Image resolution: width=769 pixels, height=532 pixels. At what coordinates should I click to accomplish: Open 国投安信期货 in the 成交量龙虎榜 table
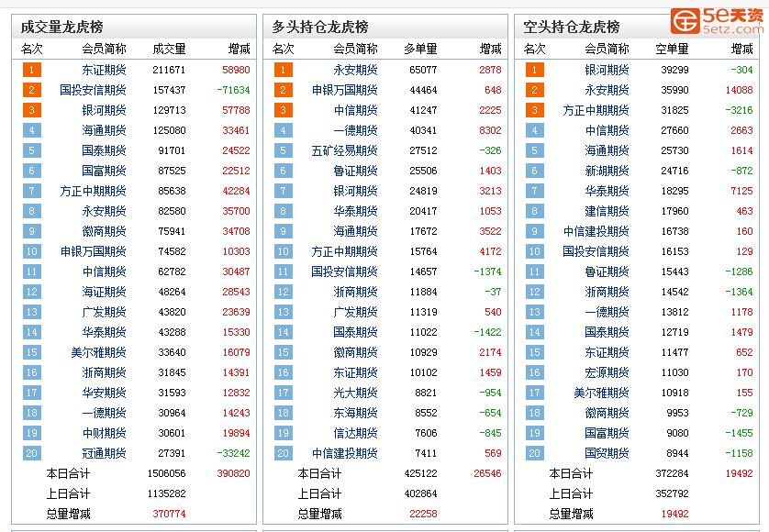click(x=93, y=90)
